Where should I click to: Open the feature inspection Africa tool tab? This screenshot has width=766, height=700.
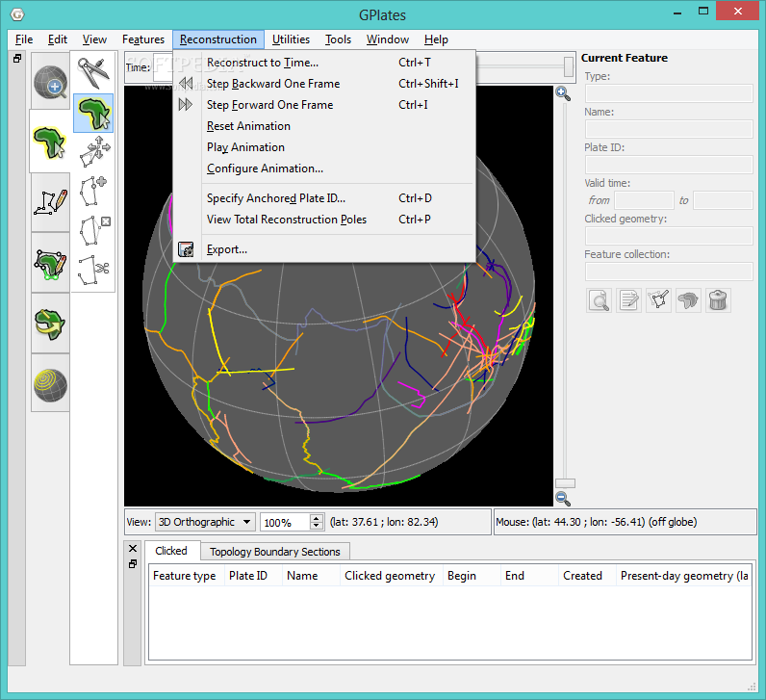[49, 142]
